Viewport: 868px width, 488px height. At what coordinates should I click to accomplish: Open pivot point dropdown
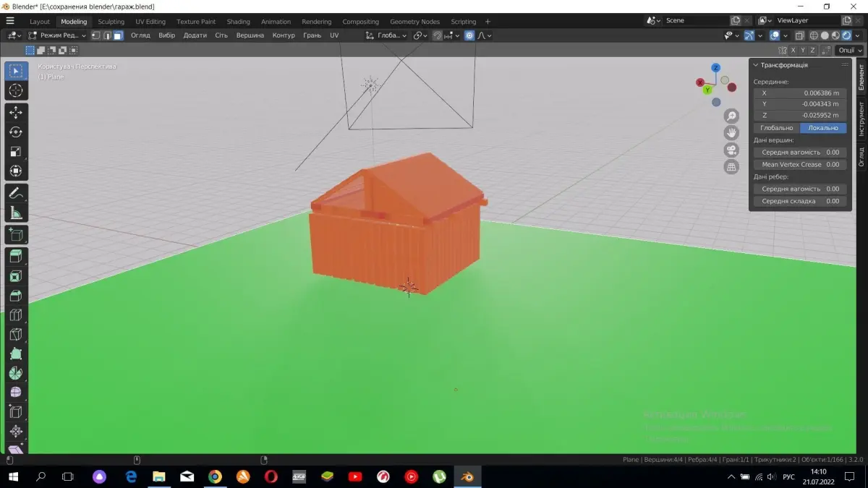(x=421, y=35)
